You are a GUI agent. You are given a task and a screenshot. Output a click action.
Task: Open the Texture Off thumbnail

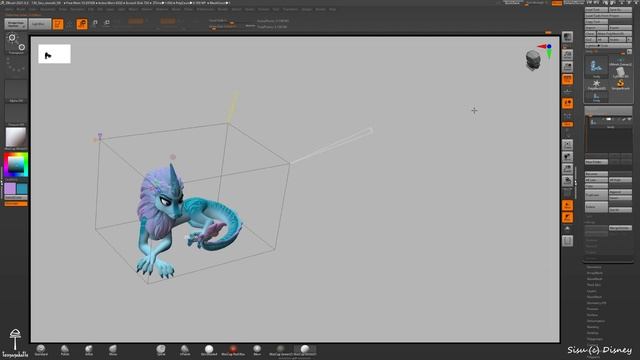(x=16, y=115)
